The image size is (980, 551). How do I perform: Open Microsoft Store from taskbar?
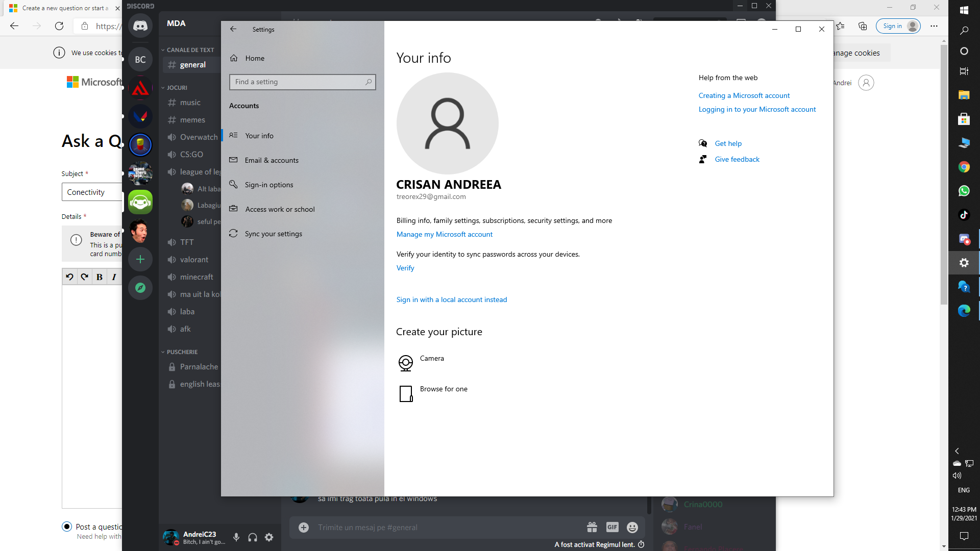pyautogui.click(x=964, y=119)
